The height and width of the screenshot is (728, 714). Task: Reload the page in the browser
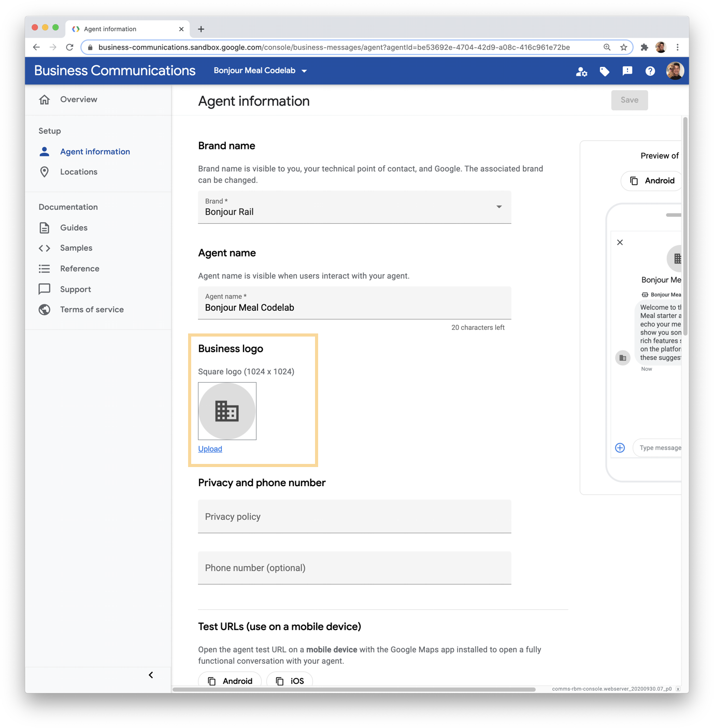pyautogui.click(x=69, y=47)
